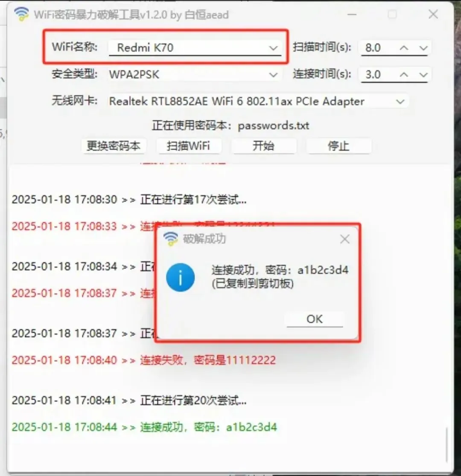Screen dimensions: 461x476
Task: Click the green 连接成功 log line
Action: (144, 427)
